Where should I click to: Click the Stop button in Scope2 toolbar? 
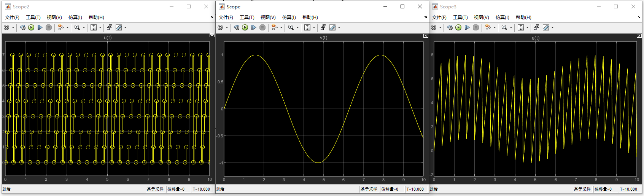(49, 27)
